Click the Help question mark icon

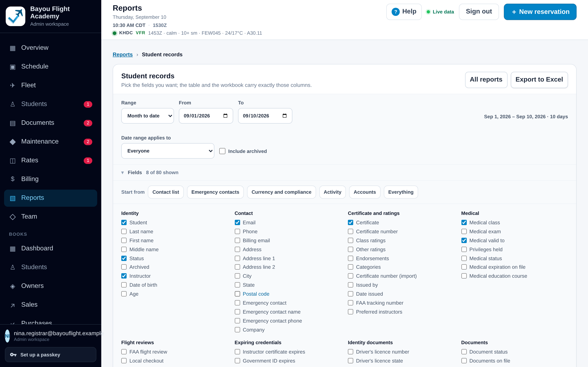395,12
